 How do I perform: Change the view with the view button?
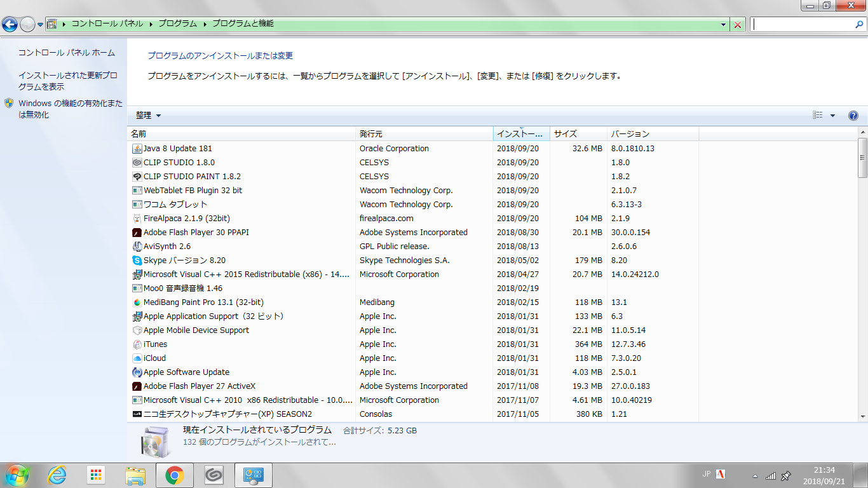click(818, 116)
